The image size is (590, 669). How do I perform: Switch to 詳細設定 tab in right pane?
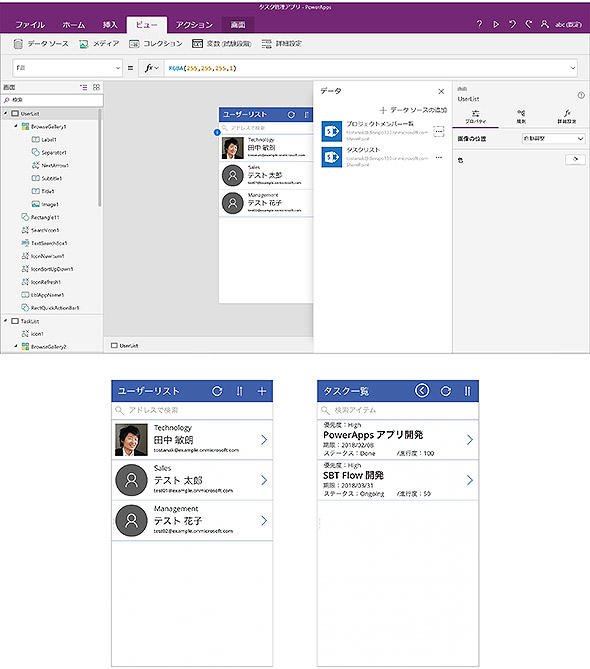(x=567, y=117)
